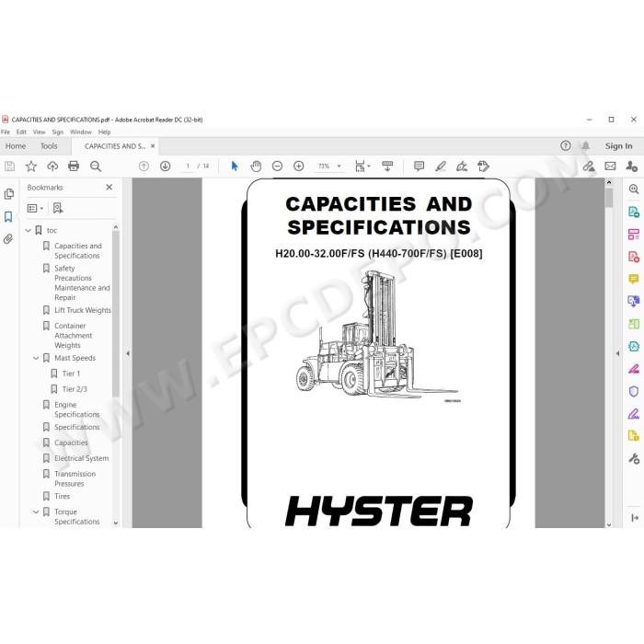The height and width of the screenshot is (644, 644).
Task: Jump to the Tires bookmark
Action: click(62, 496)
